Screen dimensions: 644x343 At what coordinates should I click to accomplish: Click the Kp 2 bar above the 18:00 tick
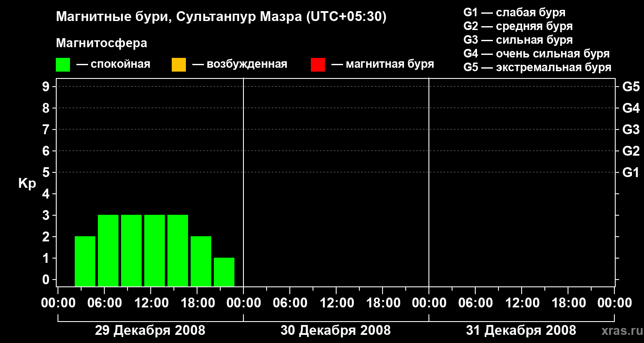coord(201,261)
